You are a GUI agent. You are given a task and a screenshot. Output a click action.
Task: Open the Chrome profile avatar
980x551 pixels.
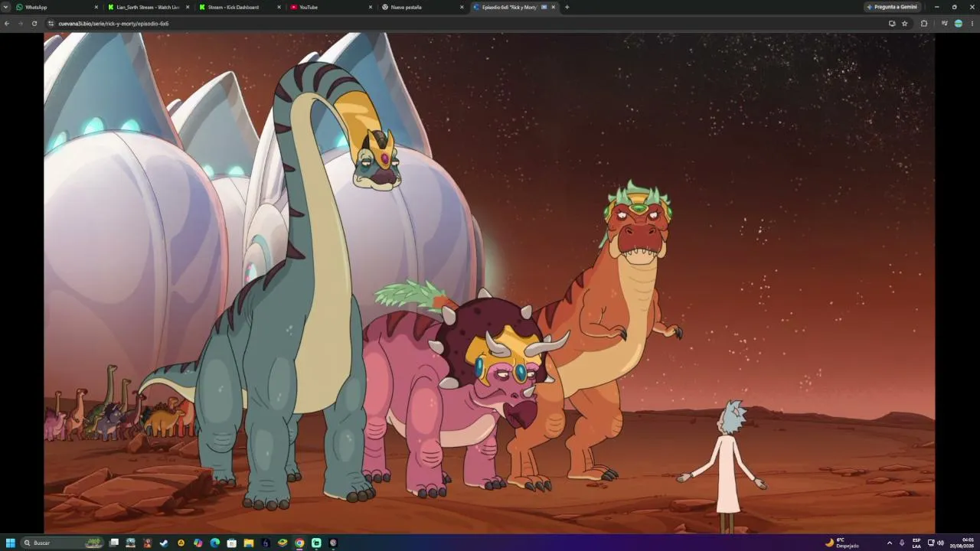point(958,24)
